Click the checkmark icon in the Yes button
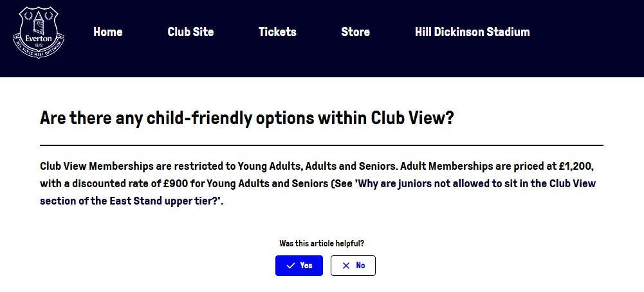The height and width of the screenshot is (292, 644). 291,266
